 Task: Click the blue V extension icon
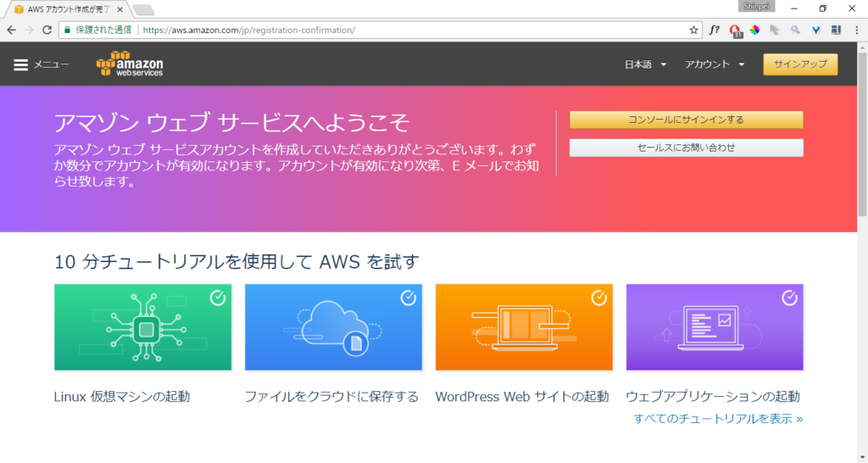(x=816, y=30)
